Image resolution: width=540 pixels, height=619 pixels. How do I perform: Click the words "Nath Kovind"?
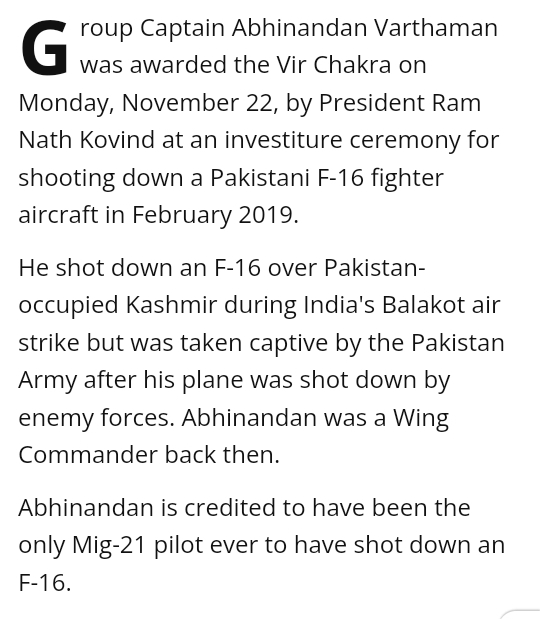86,140
